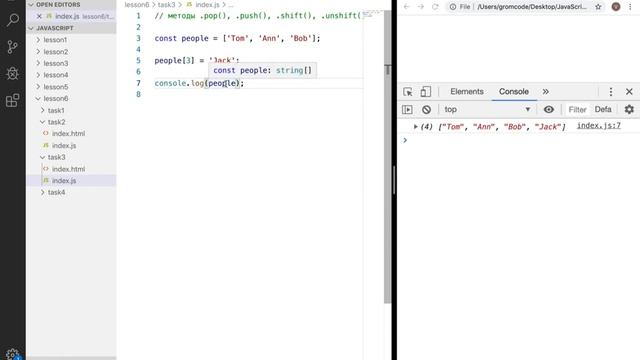The height and width of the screenshot is (360, 640).
Task: Open DevTools more options menu
Action: pyautogui.click(x=611, y=92)
